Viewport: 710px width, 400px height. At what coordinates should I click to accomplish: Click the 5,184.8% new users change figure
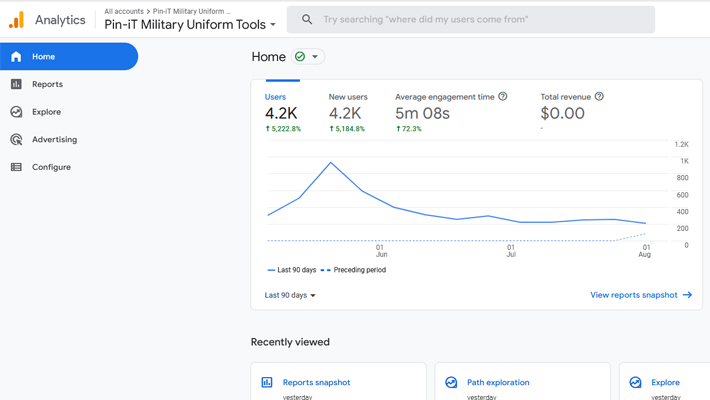(x=347, y=129)
